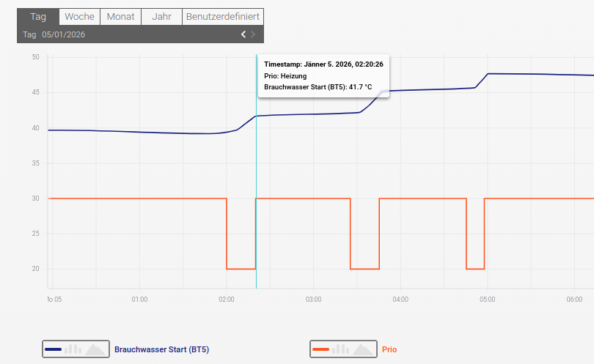594x364 pixels.
Task: Click the 03:00 label on time axis
Action: coord(313,300)
